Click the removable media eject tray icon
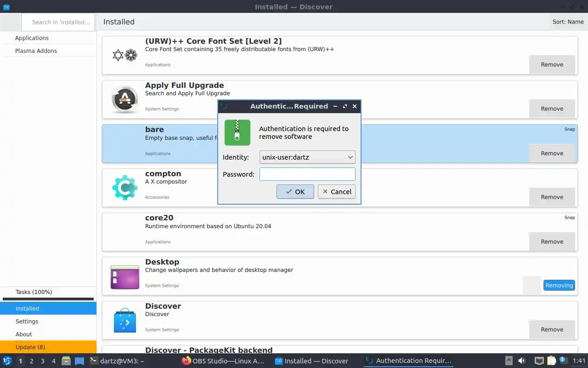The image size is (588, 368). pyautogui.click(x=509, y=361)
